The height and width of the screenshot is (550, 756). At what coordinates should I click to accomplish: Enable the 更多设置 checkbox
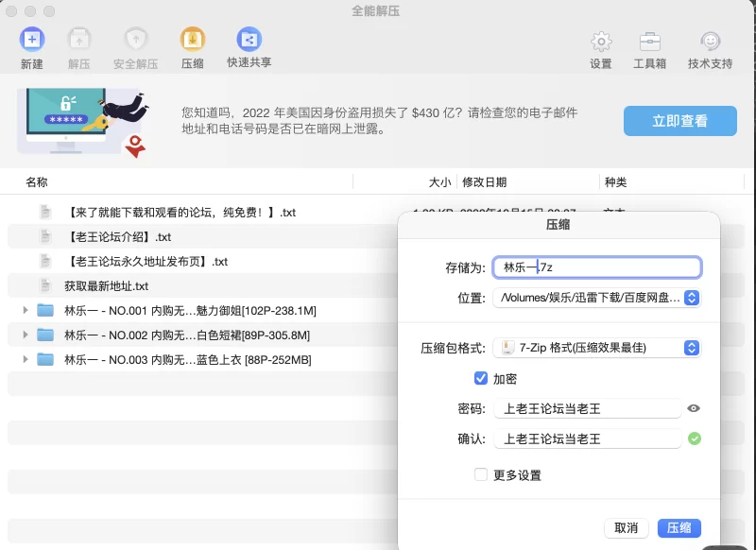[480, 474]
